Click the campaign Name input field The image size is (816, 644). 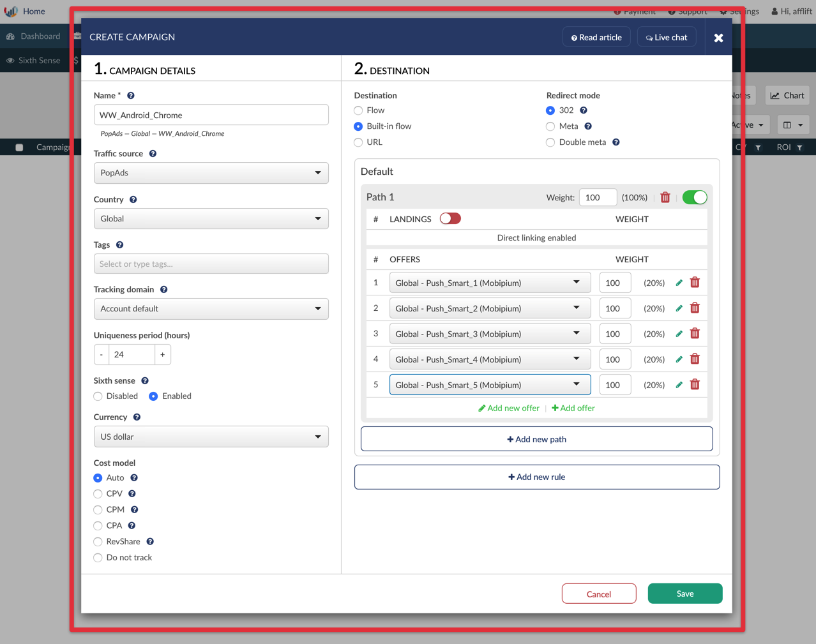[x=211, y=116]
